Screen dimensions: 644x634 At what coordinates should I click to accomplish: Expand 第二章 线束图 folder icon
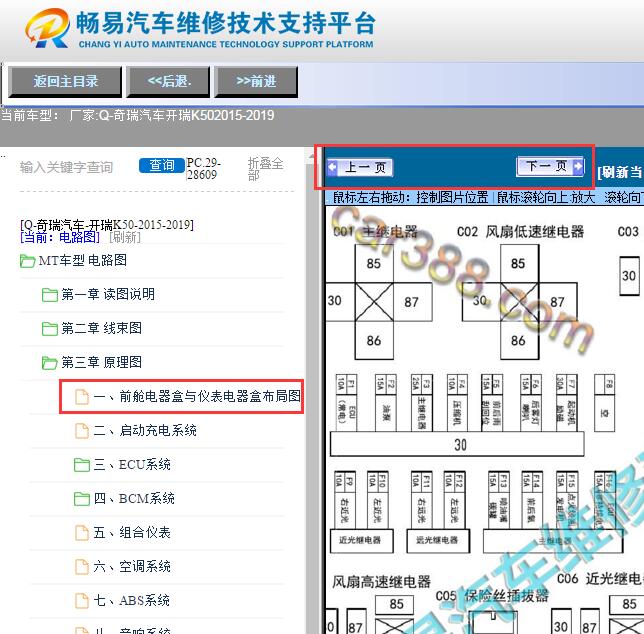50,329
